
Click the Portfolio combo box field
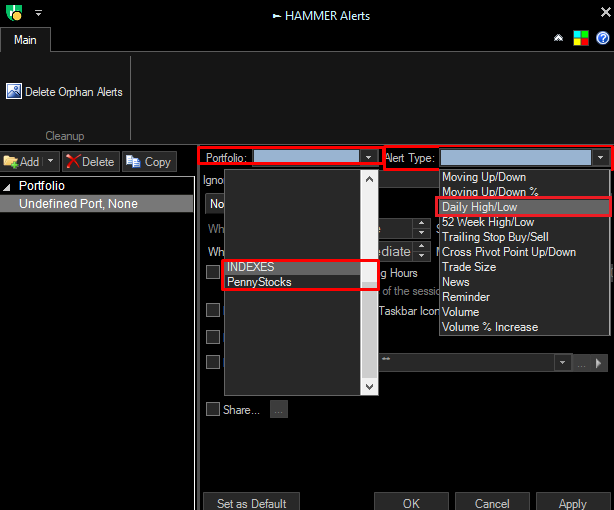(x=306, y=157)
